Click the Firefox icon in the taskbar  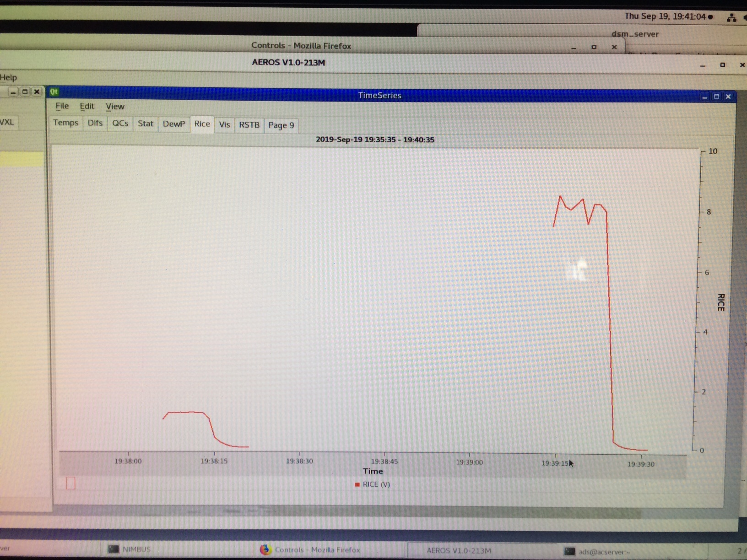(265, 549)
